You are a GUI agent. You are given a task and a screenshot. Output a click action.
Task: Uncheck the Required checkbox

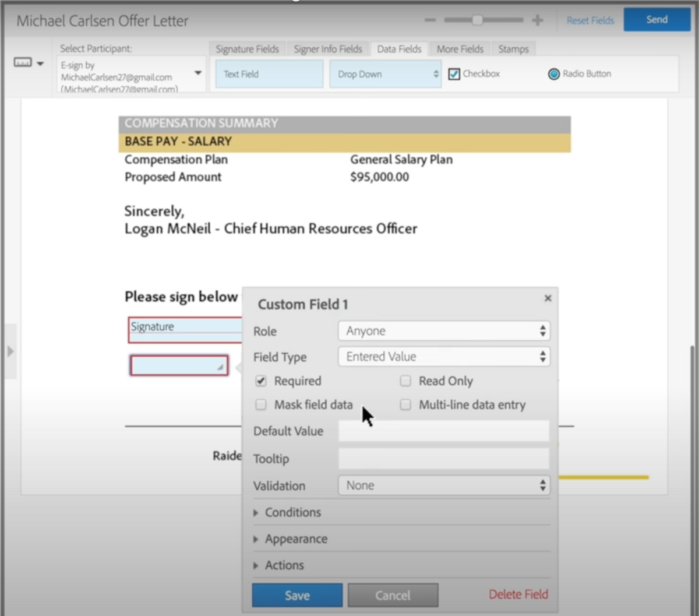261,381
